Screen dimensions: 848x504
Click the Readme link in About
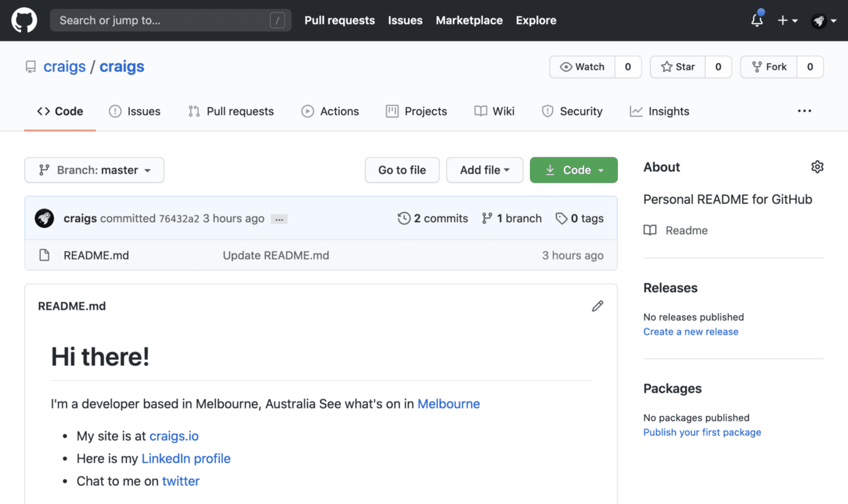(686, 231)
